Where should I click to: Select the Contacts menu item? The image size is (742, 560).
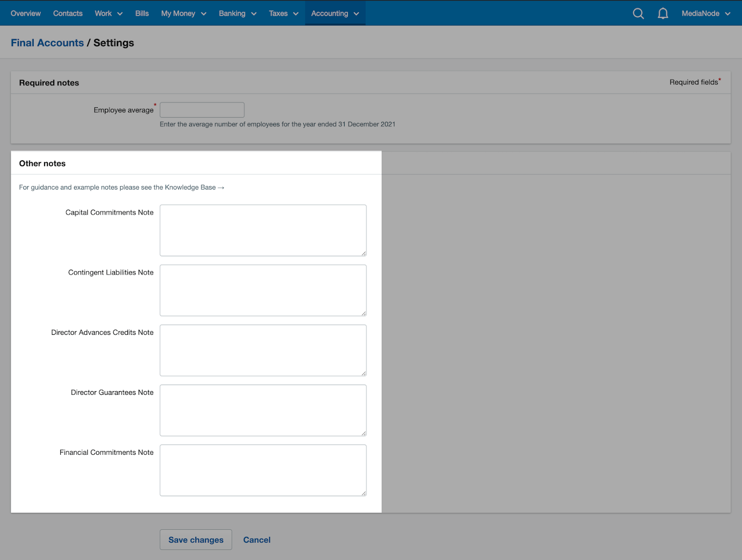pyautogui.click(x=68, y=13)
